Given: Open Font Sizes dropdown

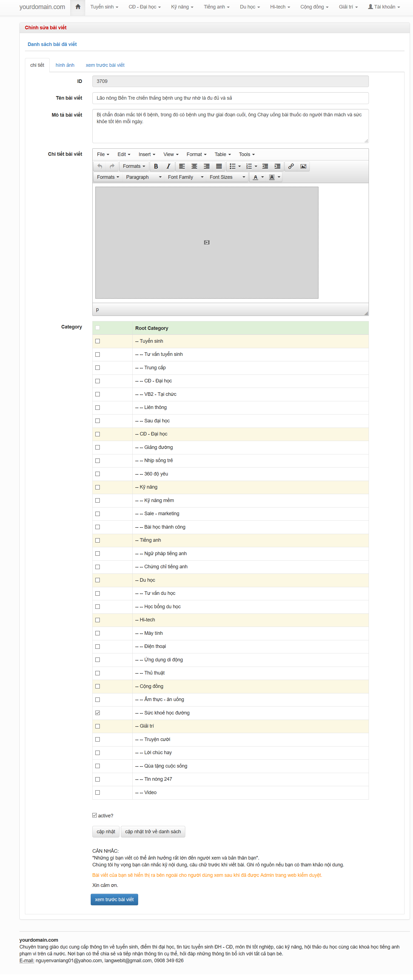Looking at the screenshot, I should pyautogui.click(x=227, y=177).
